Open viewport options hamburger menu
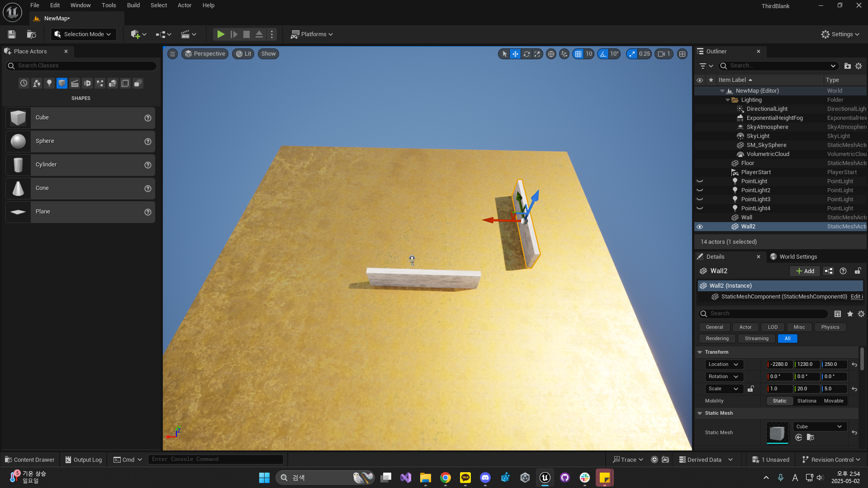This screenshot has height=488, width=868. [172, 54]
